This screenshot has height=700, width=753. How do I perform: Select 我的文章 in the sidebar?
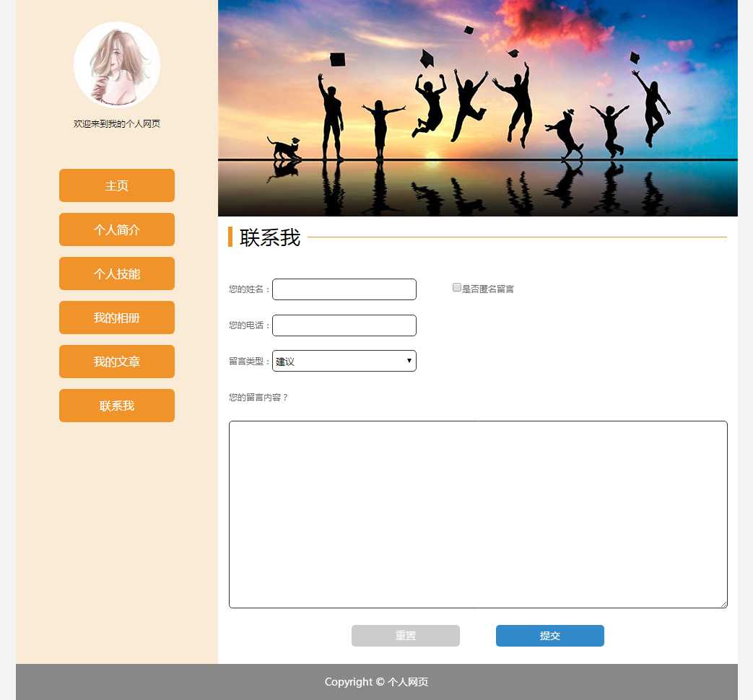coord(116,362)
